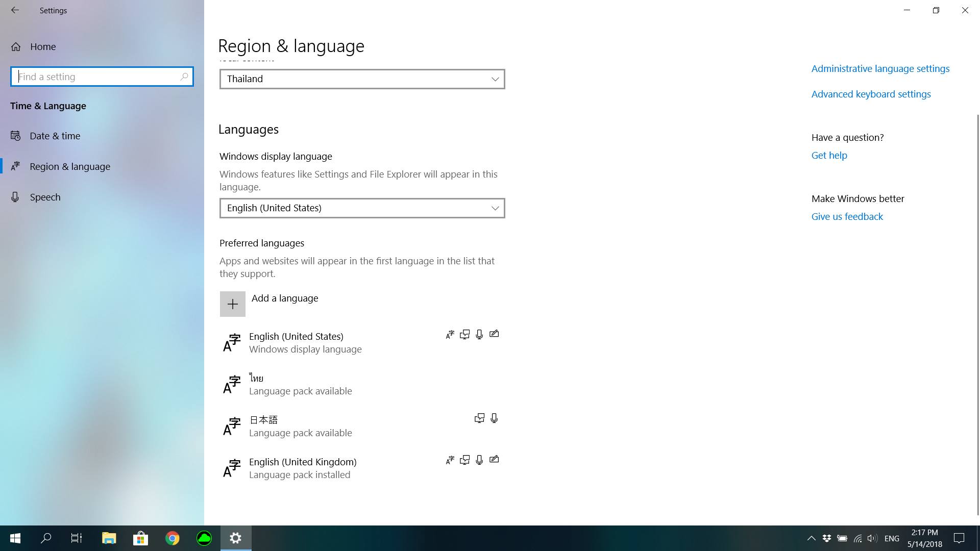This screenshot has height=551, width=980.
Task: Click the plus icon to add a language
Action: (232, 304)
